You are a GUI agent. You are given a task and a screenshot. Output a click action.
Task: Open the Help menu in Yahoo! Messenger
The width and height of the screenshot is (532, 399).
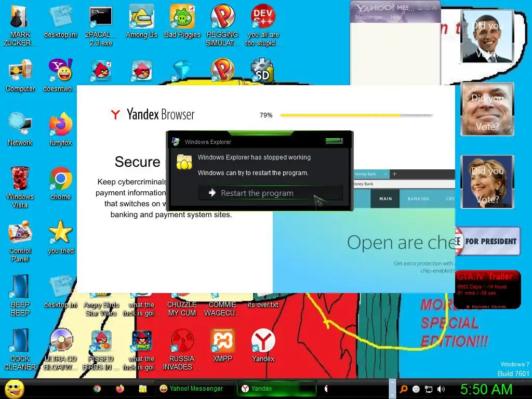(395, 17)
